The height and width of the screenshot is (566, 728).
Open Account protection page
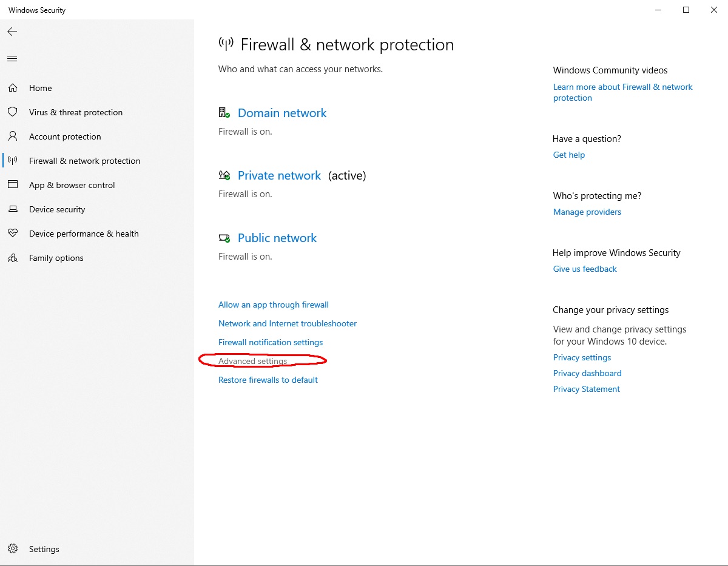(65, 136)
